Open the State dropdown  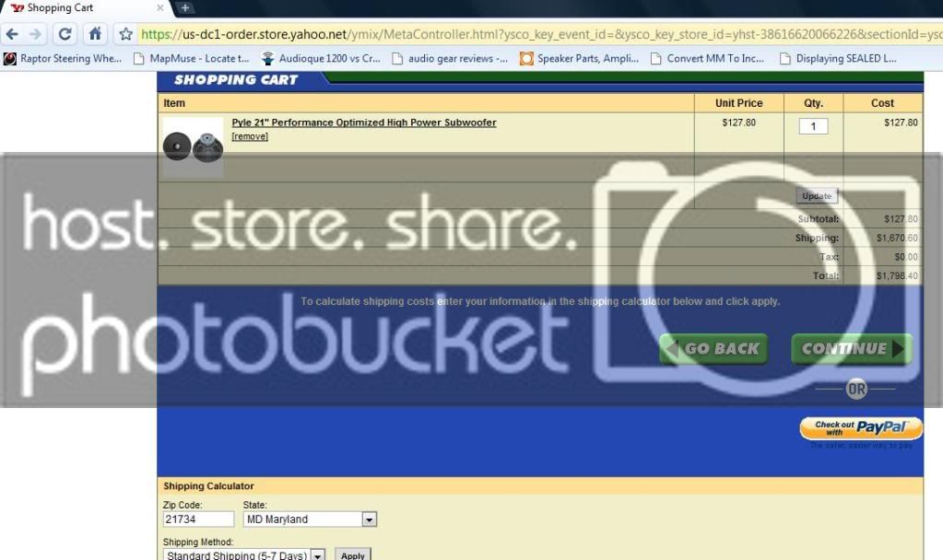(x=310, y=519)
